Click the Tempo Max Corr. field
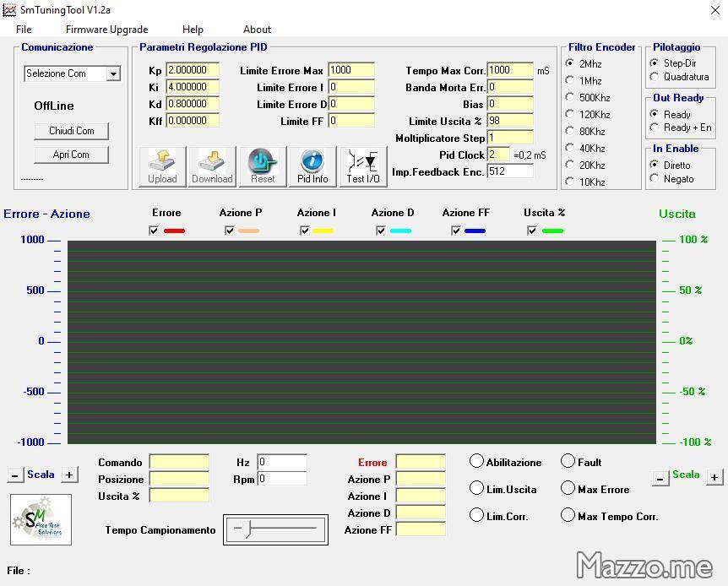This screenshot has height=586, width=728. (x=510, y=70)
